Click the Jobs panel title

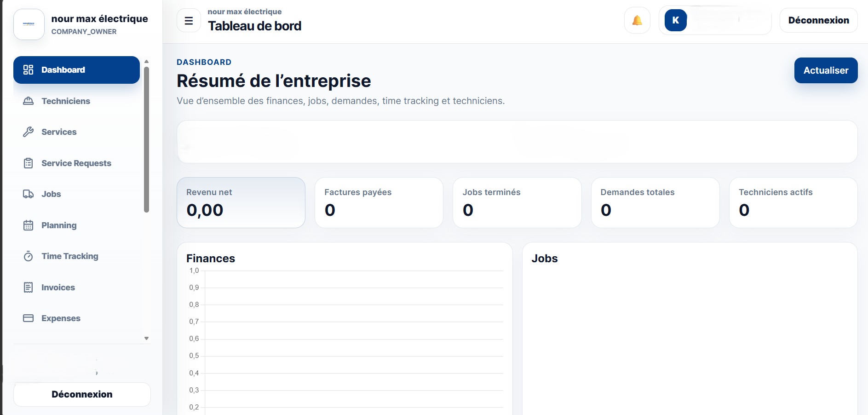[x=545, y=259]
